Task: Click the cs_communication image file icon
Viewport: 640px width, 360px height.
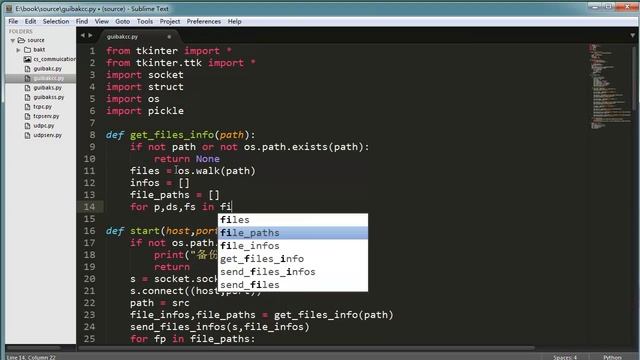Action: tap(27, 59)
